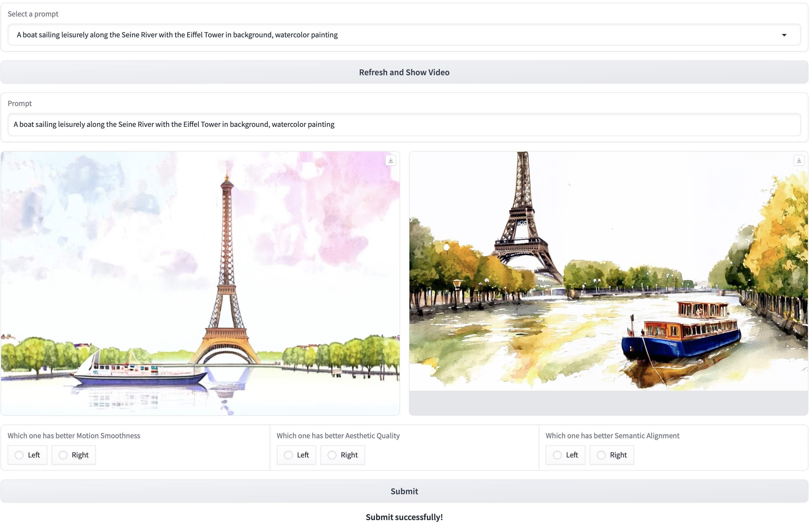Image resolution: width=812 pixels, height=525 pixels.
Task: Click the Submit successfully message
Action: 404,517
